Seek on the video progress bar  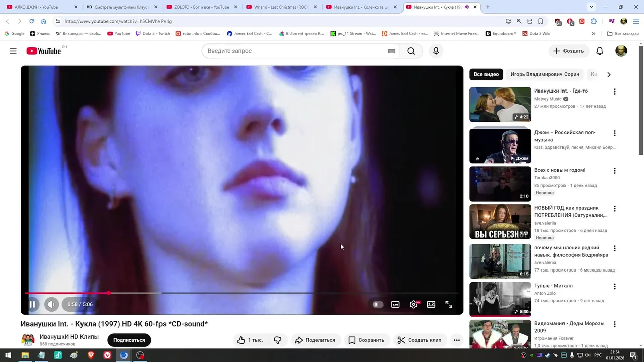242,293
